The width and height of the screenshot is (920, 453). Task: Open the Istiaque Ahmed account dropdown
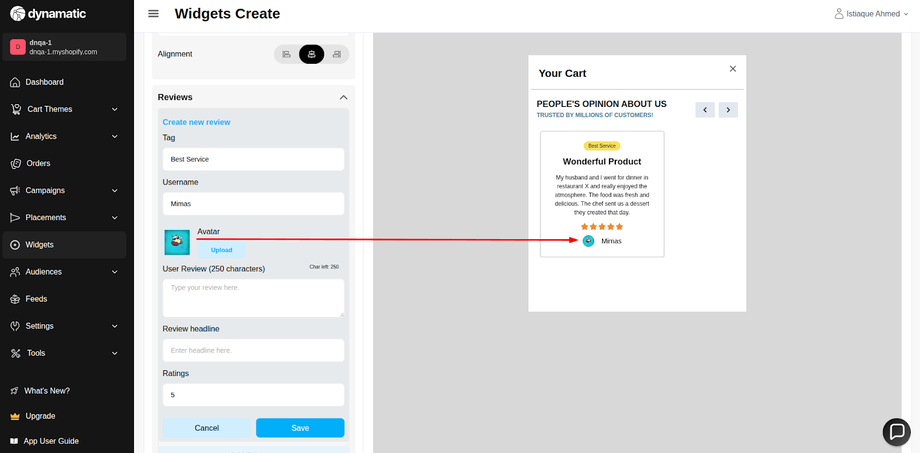click(871, 14)
